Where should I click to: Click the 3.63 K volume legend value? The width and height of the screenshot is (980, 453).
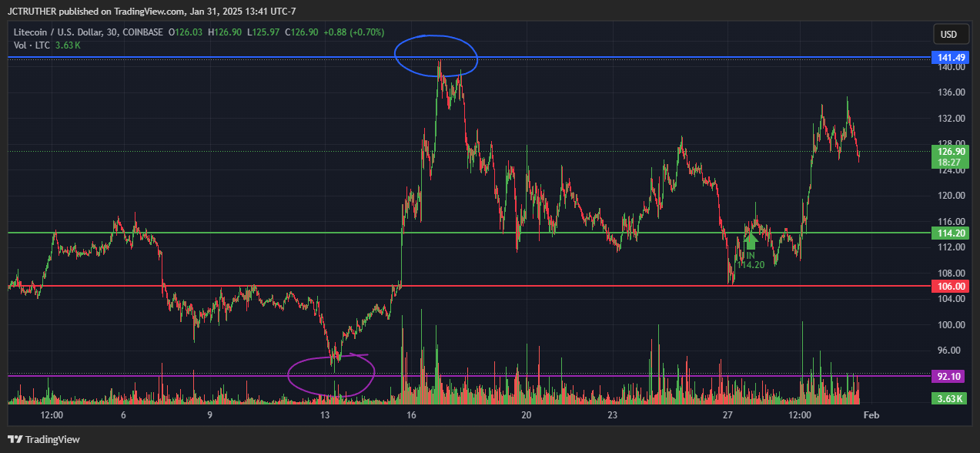point(69,45)
